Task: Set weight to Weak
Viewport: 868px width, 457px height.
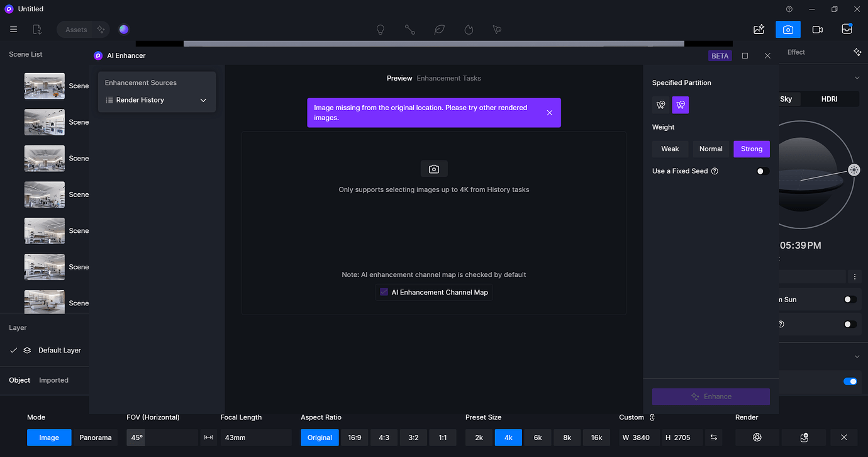Action: (x=670, y=149)
